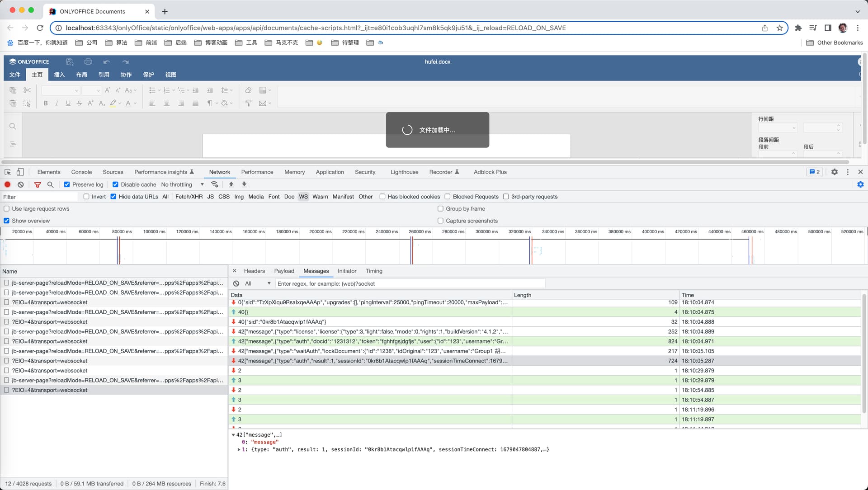The height and width of the screenshot is (490, 868).
Task: Toggle underline formatting in the ribbon
Action: point(68,103)
